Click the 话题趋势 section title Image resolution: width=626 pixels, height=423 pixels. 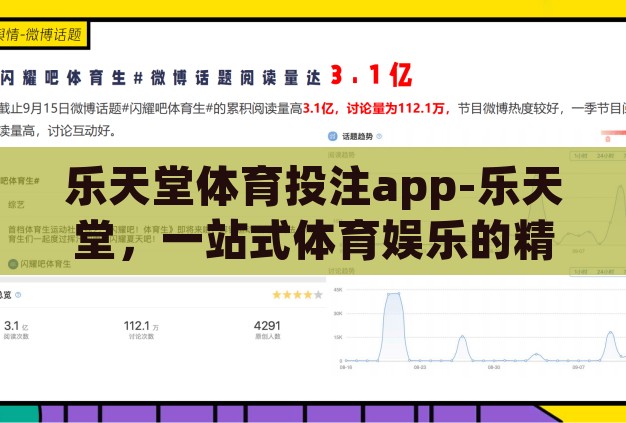(x=357, y=136)
